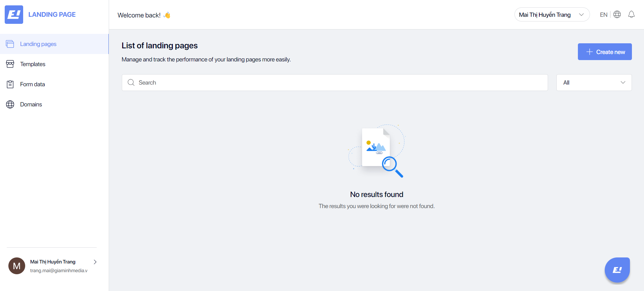Screen dimensions: 644x291
Task: Click the magnifier icon in search bar
Action: point(131,83)
